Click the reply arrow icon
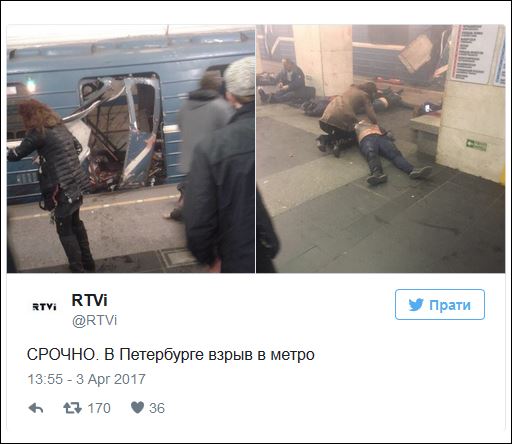Image resolution: width=512 pixels, height=444 pixels. 36,408
